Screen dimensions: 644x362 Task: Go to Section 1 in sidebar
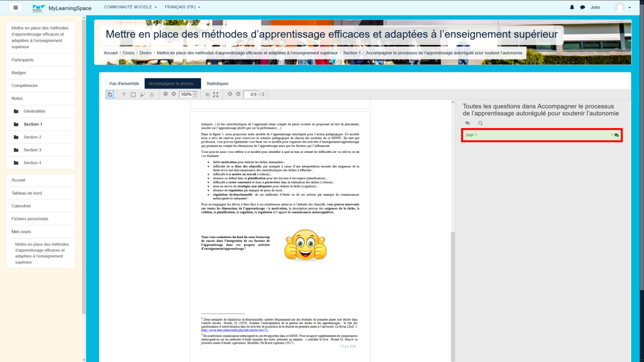point(41,124)
